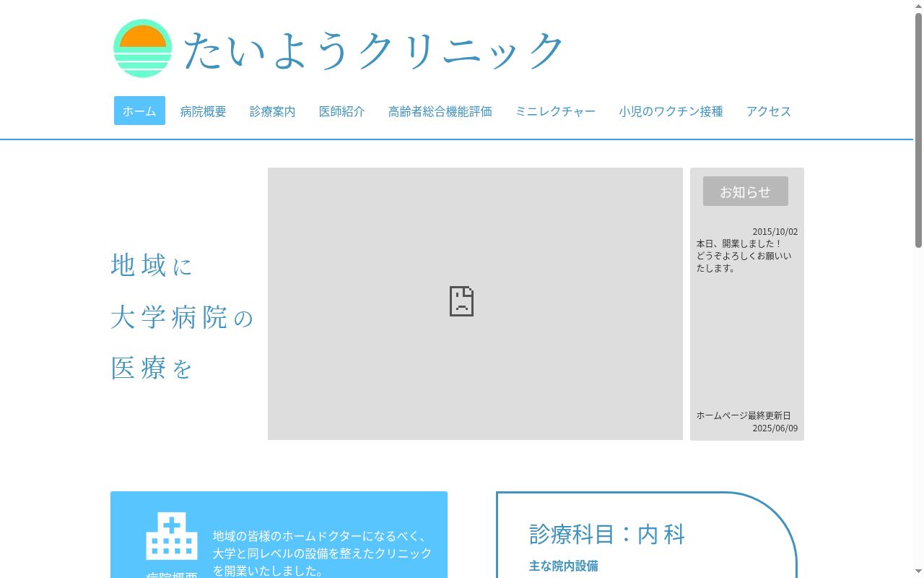Open 高齢者総合機能評価 navigation link
This screenshot has width=924, height=578.
(440, 111)
